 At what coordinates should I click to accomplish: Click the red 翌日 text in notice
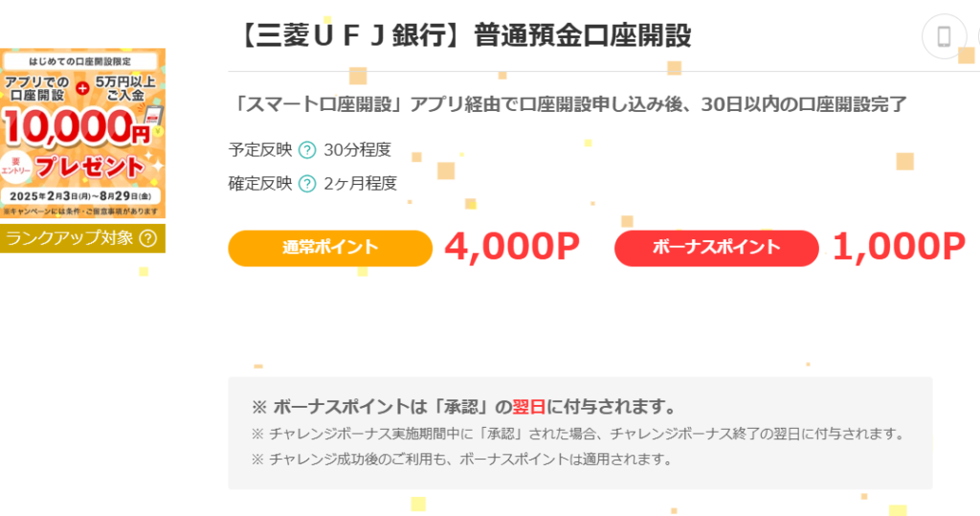[528, 407]
